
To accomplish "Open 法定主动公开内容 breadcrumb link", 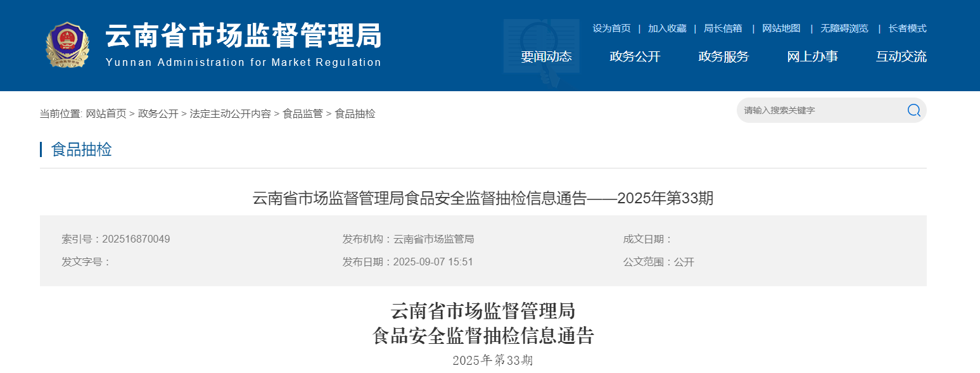I will [231, 114].
